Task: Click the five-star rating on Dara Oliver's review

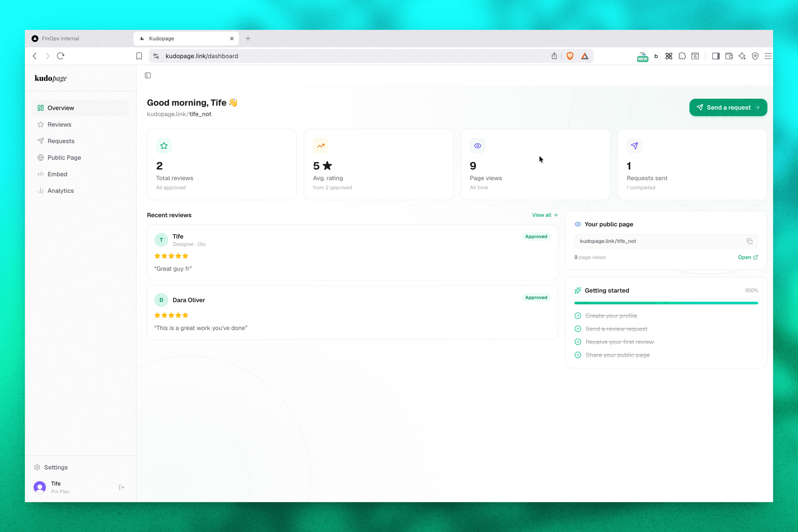Action: click(x=171, y=315)
